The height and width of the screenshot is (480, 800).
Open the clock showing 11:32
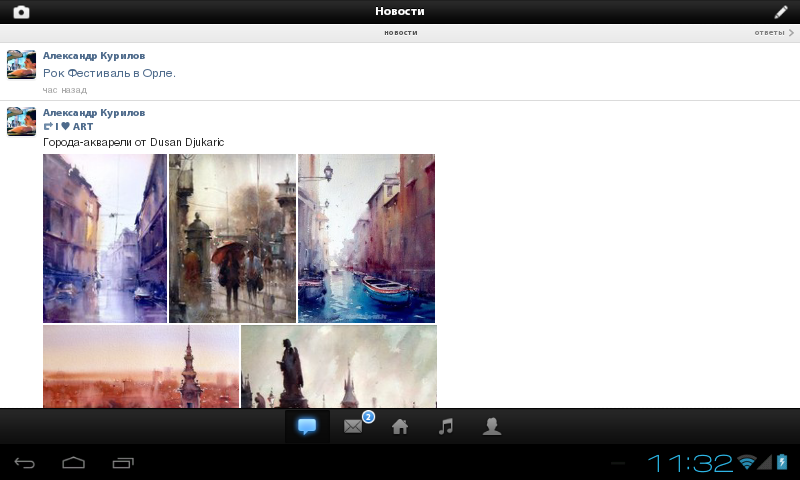pyautogui.click(x=689, y=463)
